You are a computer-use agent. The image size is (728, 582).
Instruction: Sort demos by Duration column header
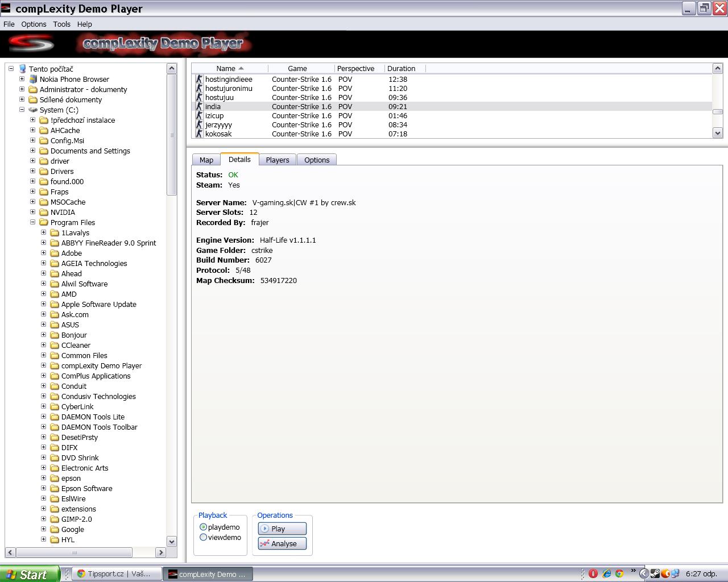click(x=405, y=68)
